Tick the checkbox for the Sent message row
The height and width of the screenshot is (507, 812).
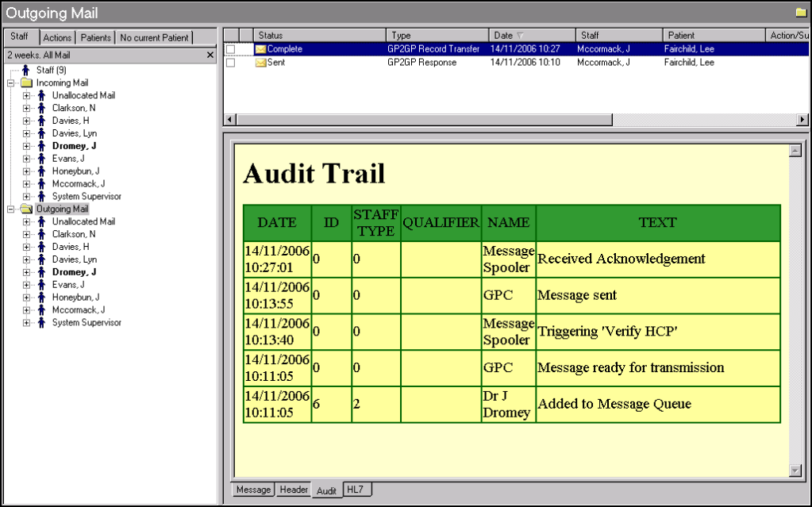pos(231,63)
